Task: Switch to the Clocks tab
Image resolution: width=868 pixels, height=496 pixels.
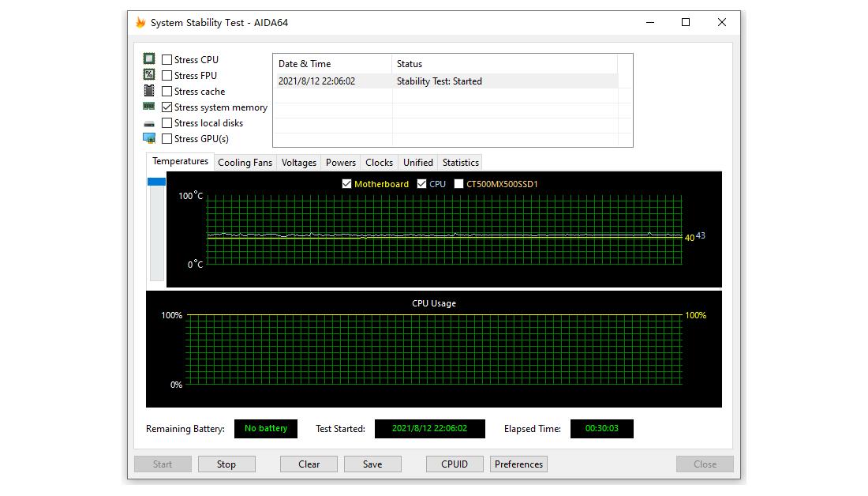Action: (x=380, y=163)
